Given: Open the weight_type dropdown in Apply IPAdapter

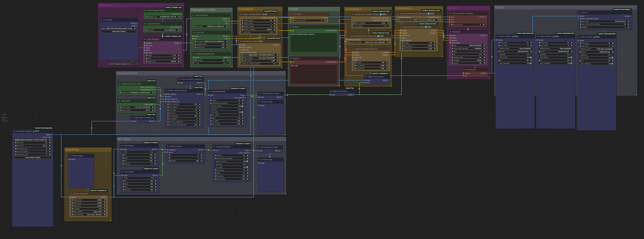Looking at the screenshot, I should [163, 61].
